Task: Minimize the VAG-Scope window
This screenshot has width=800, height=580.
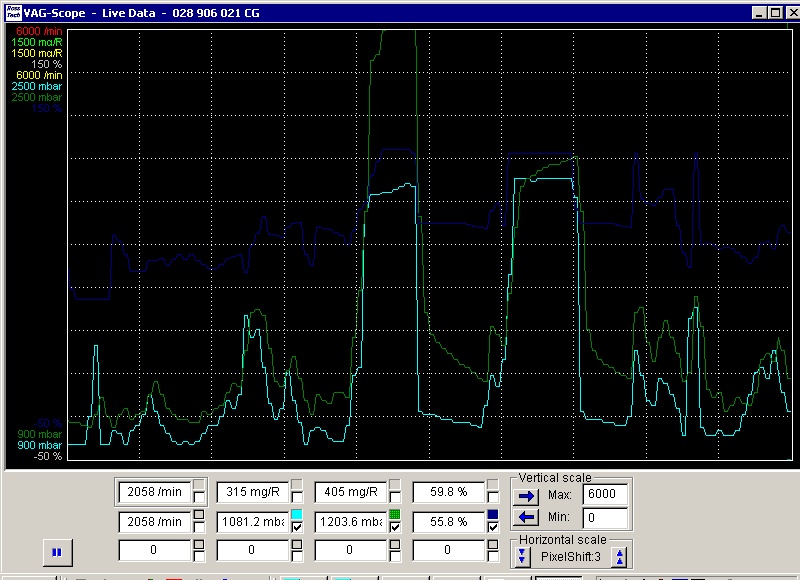Action: coord(760,13)
